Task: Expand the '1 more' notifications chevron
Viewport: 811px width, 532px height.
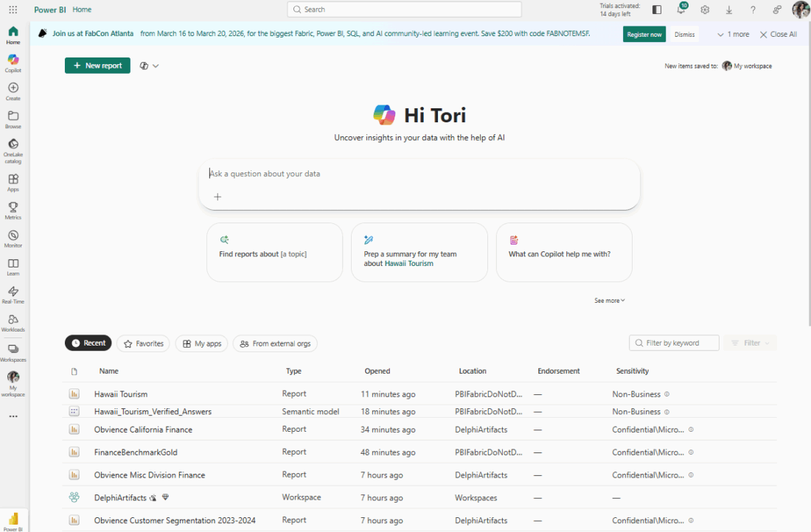Action: click(733, 35)
